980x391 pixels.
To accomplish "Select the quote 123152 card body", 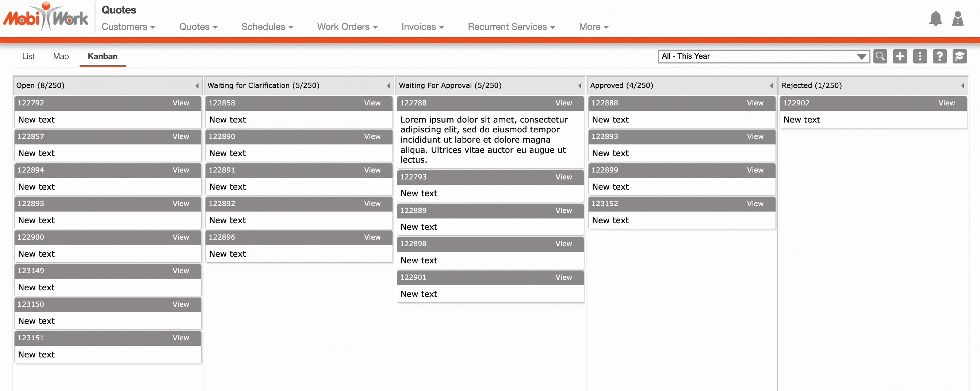I will (681, 220).
